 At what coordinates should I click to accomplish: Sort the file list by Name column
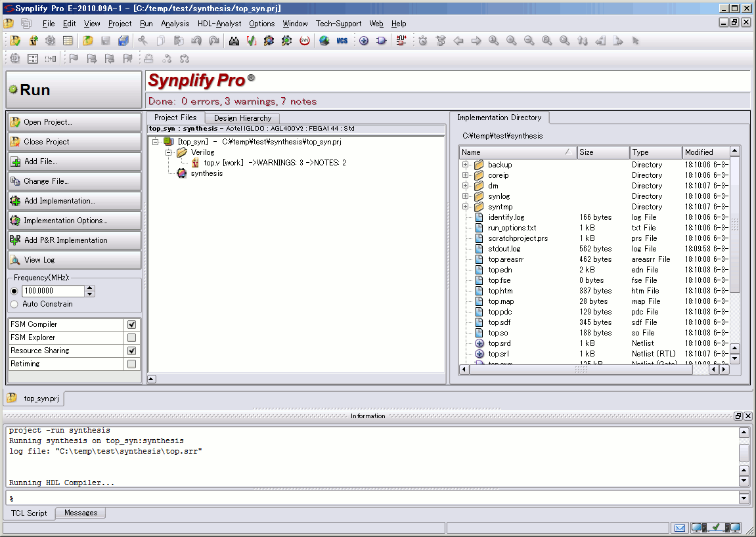(518, 152)
